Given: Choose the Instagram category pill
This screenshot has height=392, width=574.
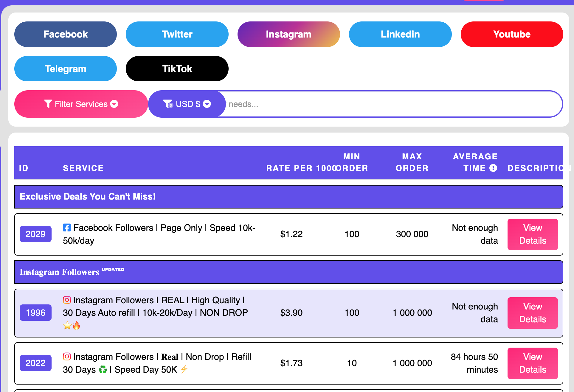Looking at the screenshot, I should click(288, 34).
